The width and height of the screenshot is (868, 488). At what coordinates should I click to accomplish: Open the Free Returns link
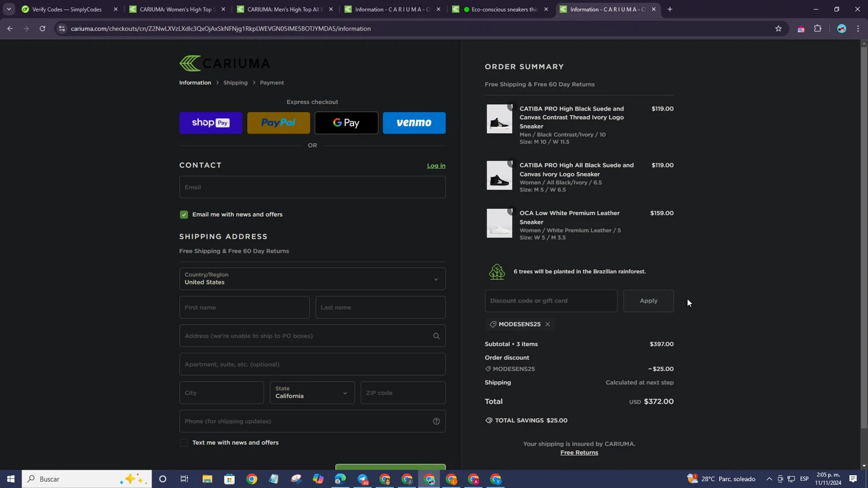tap(579, 453)
